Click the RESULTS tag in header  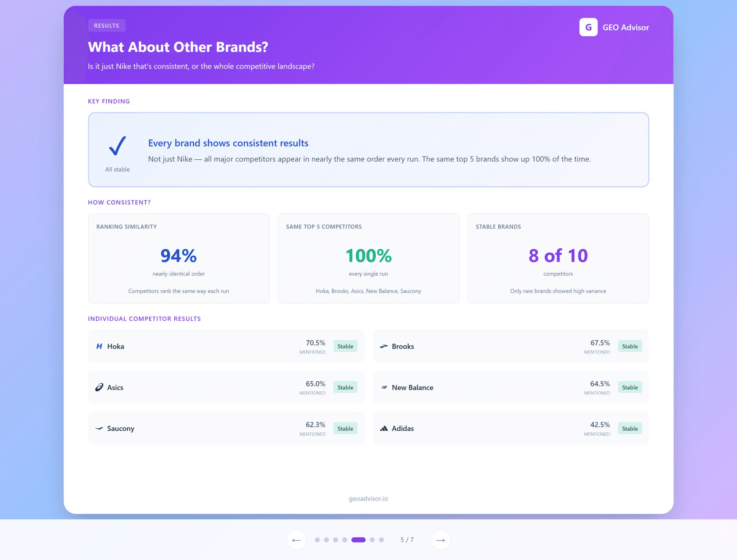(x=106, y=26)
